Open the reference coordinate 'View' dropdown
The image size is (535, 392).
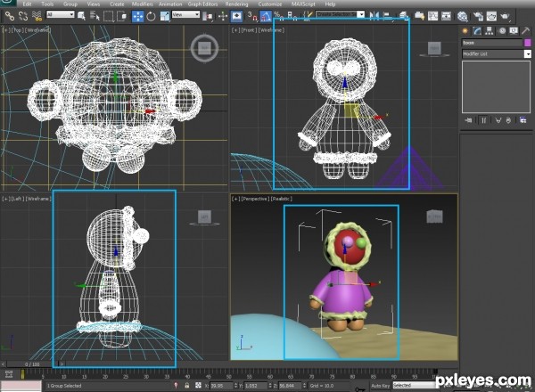pos(185,14)
